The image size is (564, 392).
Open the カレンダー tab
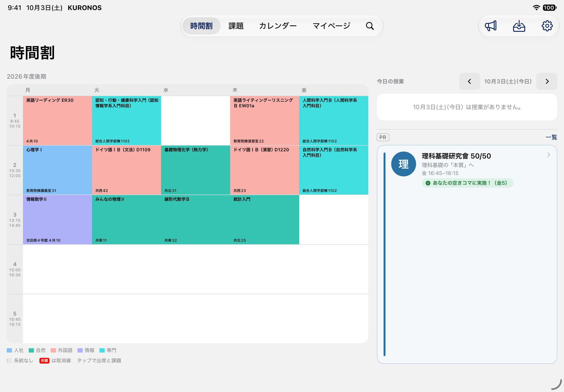[x=278, y=26]
